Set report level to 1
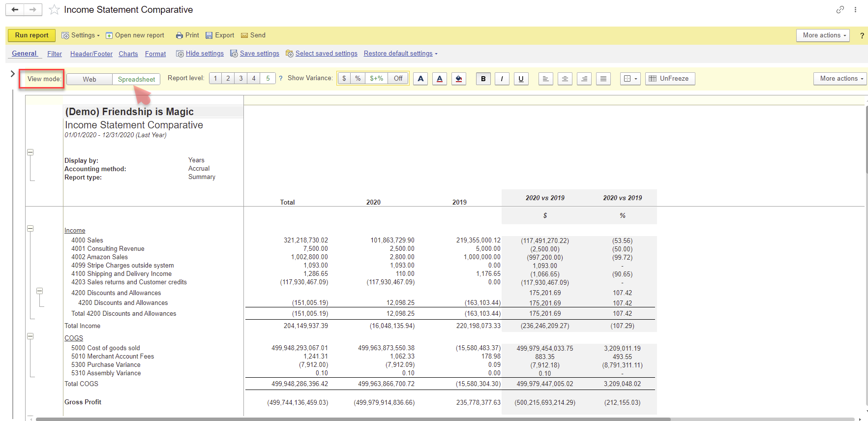Viewport: 868px width, 421px height. (x=215, y=78)
